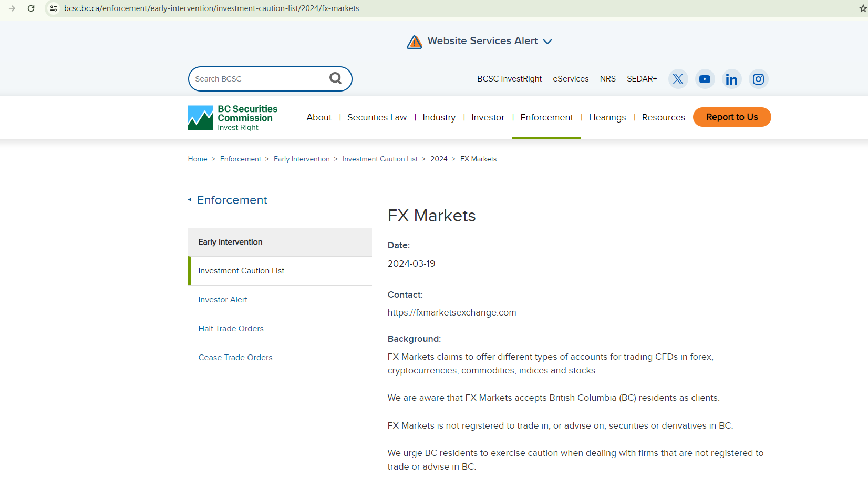Bookmark this page with the star icon
This screenshot has height=487, width=868.
pyautogui.click(x=863, y=8)
